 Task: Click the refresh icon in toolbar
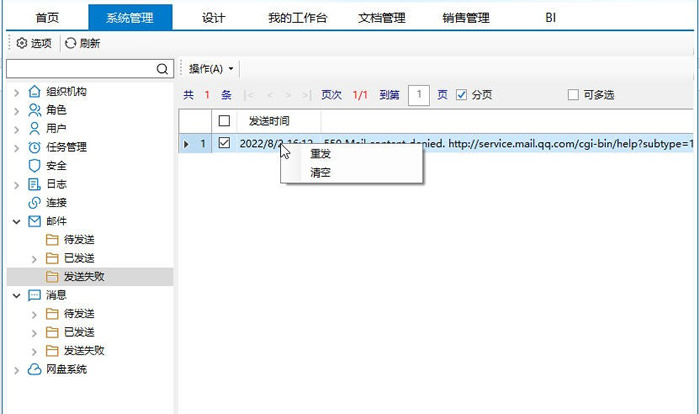tap(71, 43)
